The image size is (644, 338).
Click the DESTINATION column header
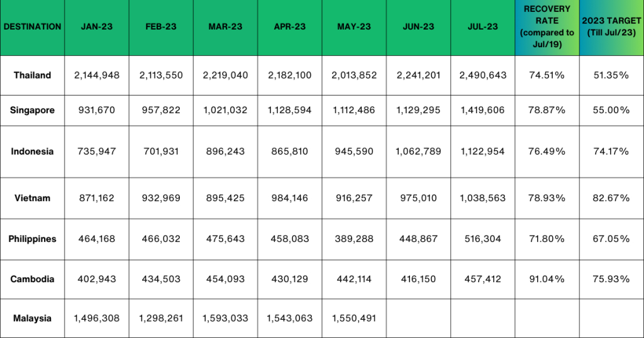(32, 27)
